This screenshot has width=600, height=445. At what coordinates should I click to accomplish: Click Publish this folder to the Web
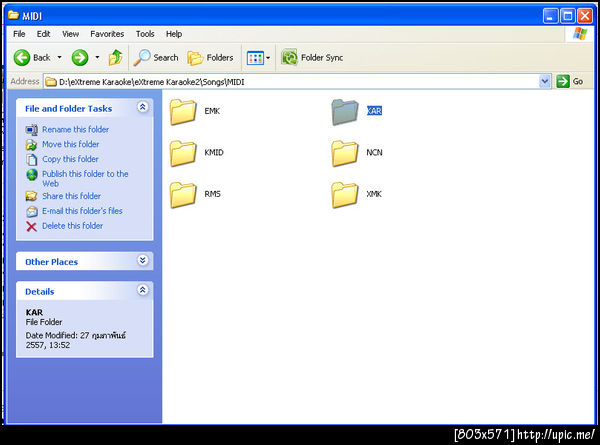tap(85, 178)
